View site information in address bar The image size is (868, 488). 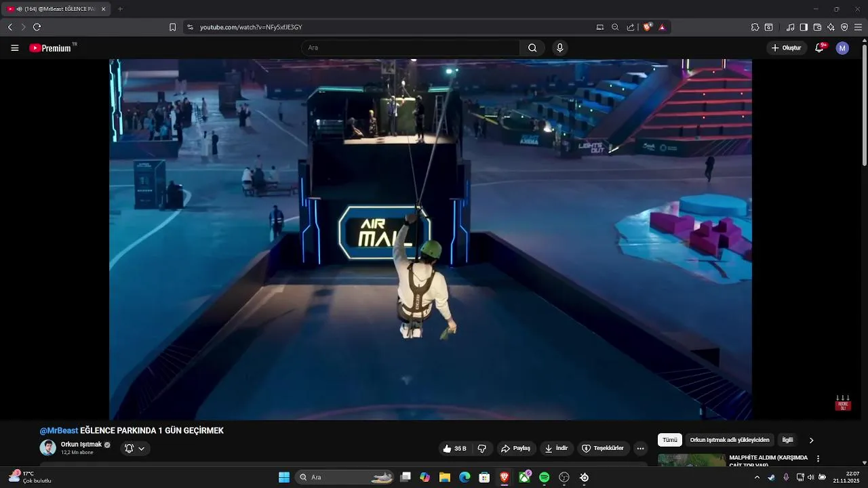(x=190, y=27)
